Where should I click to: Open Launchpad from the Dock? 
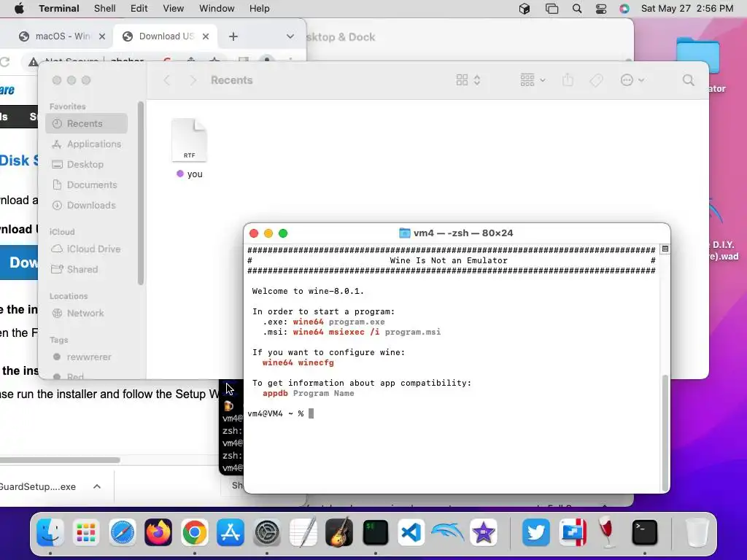(86, 532)
